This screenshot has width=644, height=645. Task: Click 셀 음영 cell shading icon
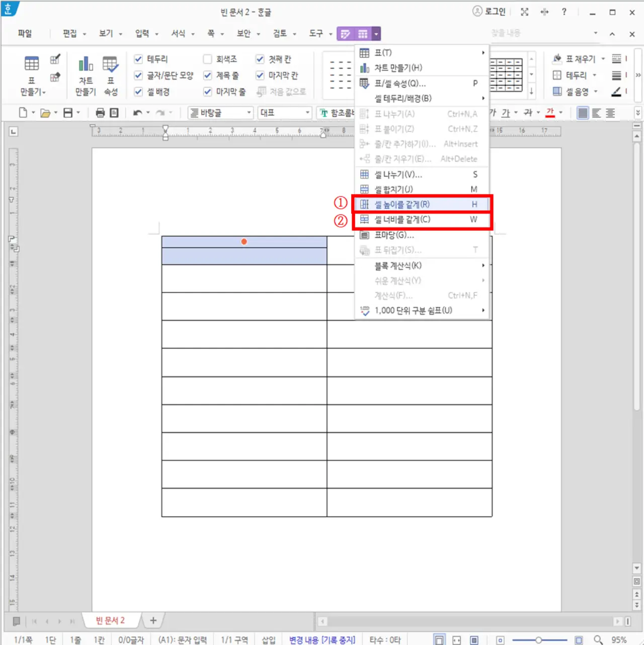pos(557,91)
